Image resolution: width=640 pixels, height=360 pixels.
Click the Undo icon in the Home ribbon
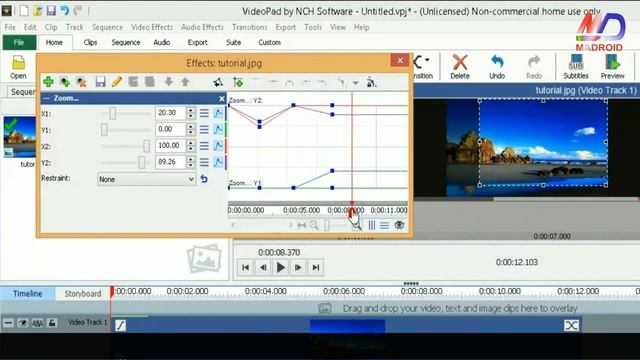tap(497, 67)
